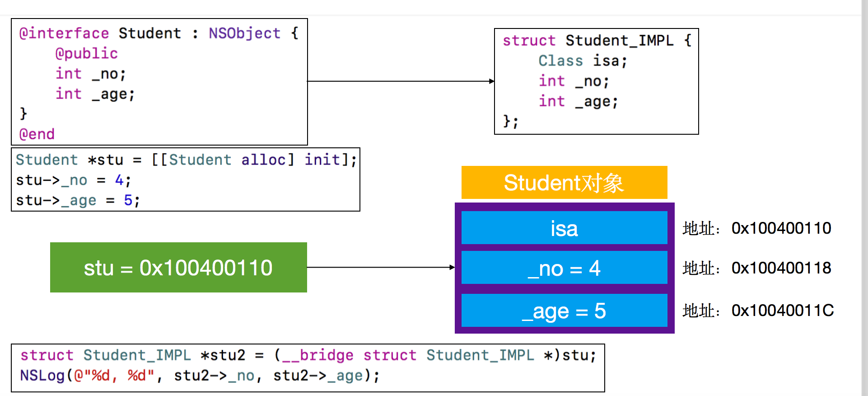
Task: Click the green 'stu = 0x100400110' box
Action: [x=178, y=267]
